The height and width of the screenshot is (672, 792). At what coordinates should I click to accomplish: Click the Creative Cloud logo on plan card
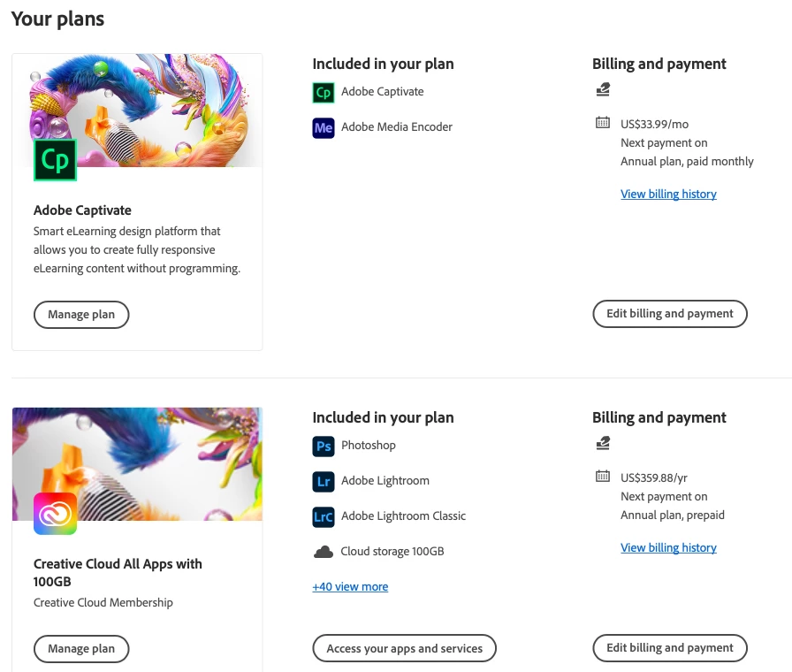[x=56, y=514]
